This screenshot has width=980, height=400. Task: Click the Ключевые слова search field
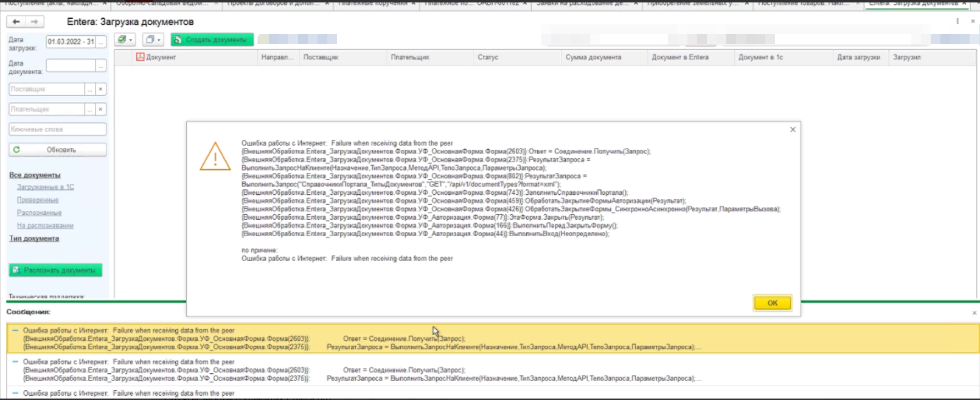(x=58, y=129)
